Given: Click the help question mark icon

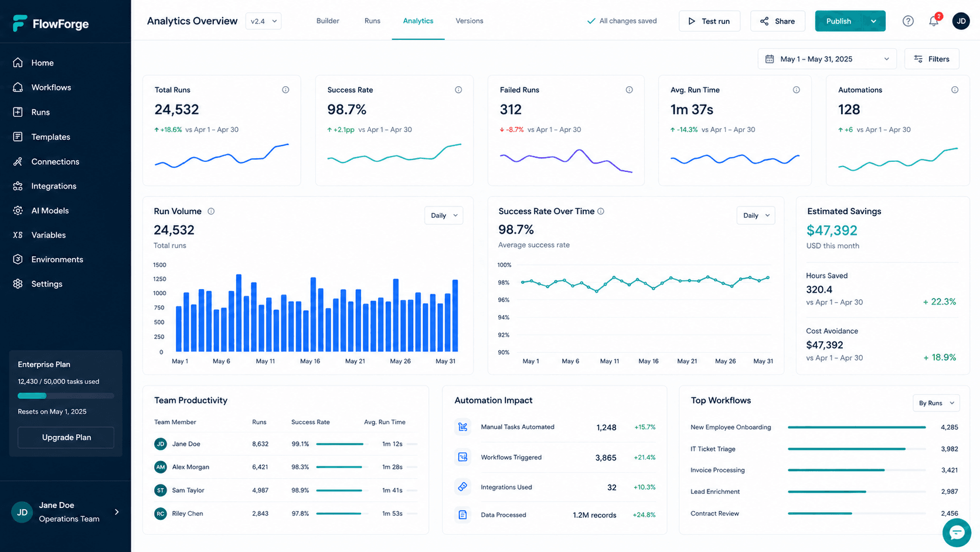Looking at the screenshot, I should [x=908, y=21].
